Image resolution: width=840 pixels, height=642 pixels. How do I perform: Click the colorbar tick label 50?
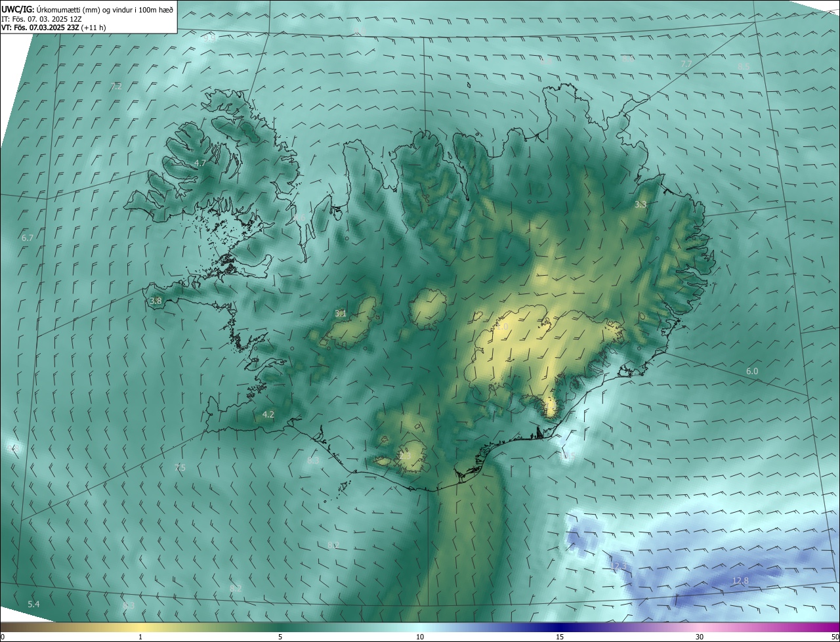pos(835,637)
